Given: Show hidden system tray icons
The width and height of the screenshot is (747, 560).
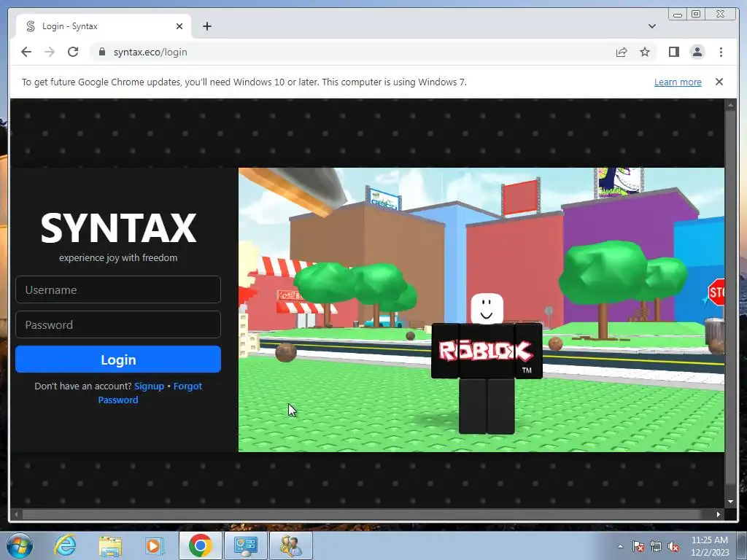Looking at the screenshot, I should 620,546.
